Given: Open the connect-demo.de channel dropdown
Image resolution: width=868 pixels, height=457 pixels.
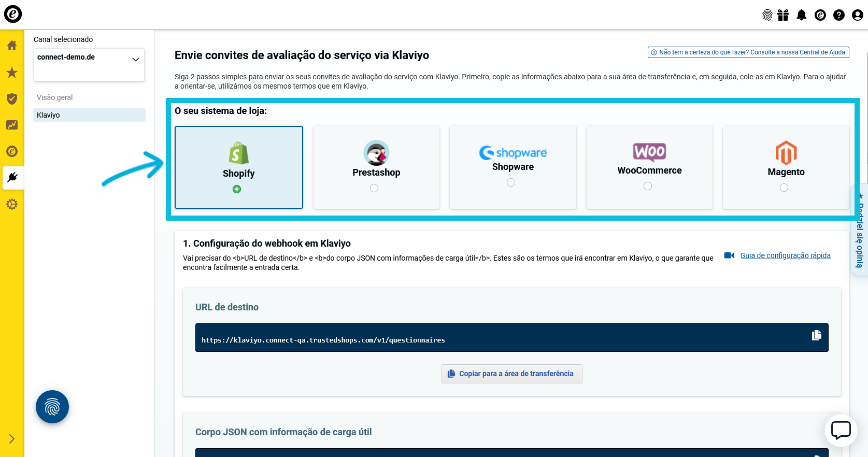Looking at the screenshot, I should pyautogui.click(x=89, y=64).
